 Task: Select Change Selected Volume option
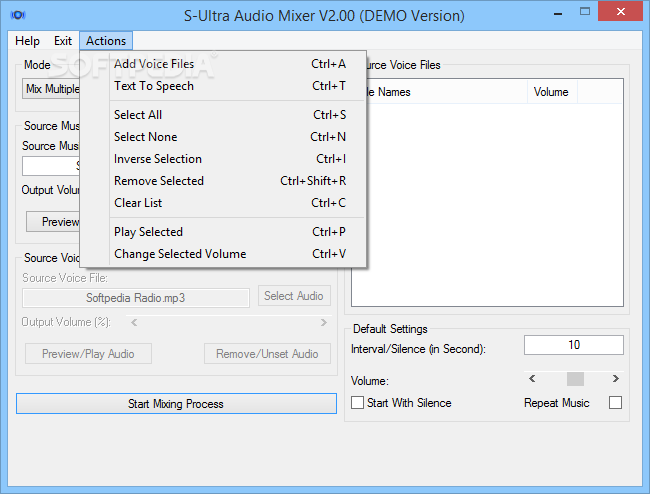(x=180, y=254)
